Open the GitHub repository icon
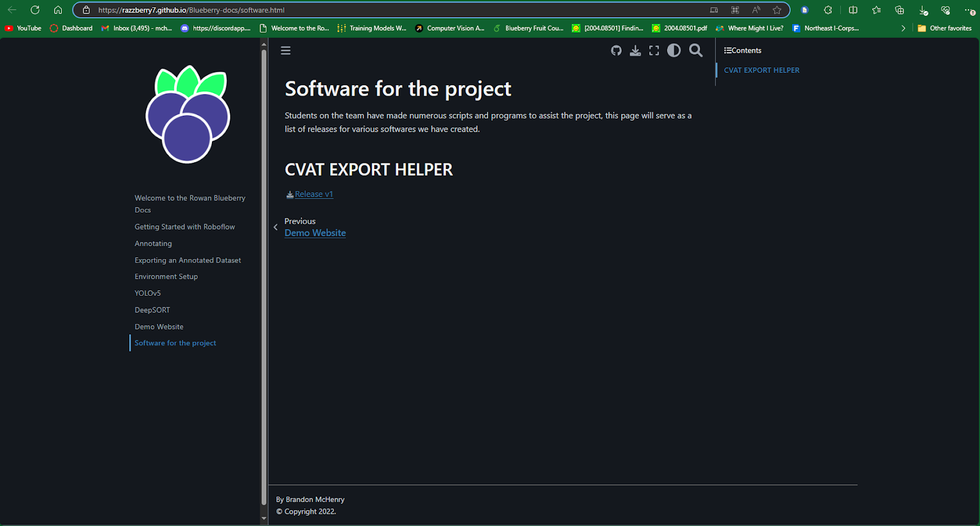The height and width of the screenshot is (526, 980). tap(616, 51)
